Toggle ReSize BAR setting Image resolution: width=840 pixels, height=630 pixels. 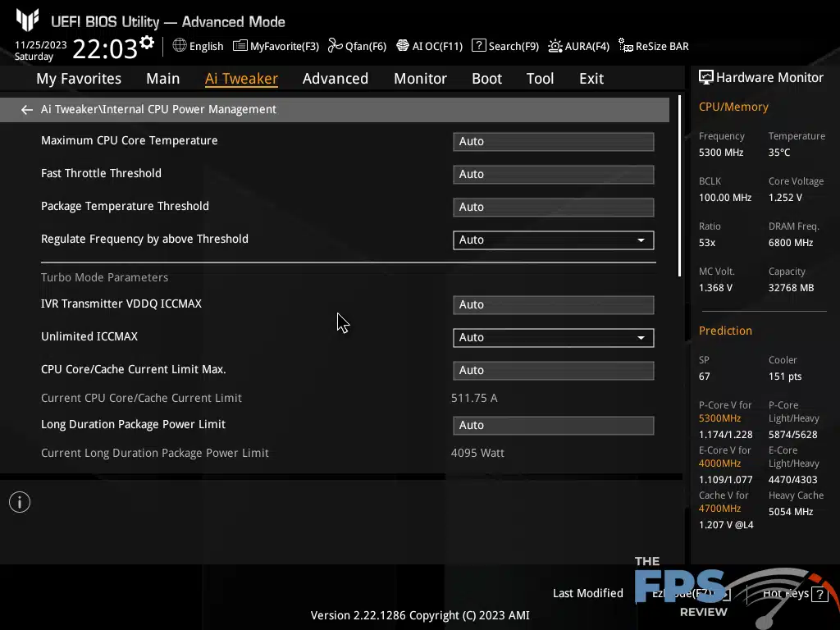tap(654, 46)
